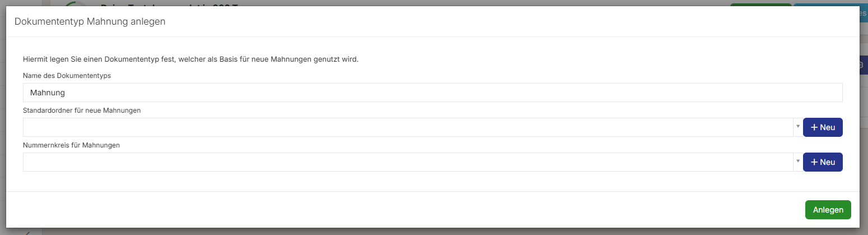Click the 'Nummernkreis für Mahnungen' label

tap(72, 145)
